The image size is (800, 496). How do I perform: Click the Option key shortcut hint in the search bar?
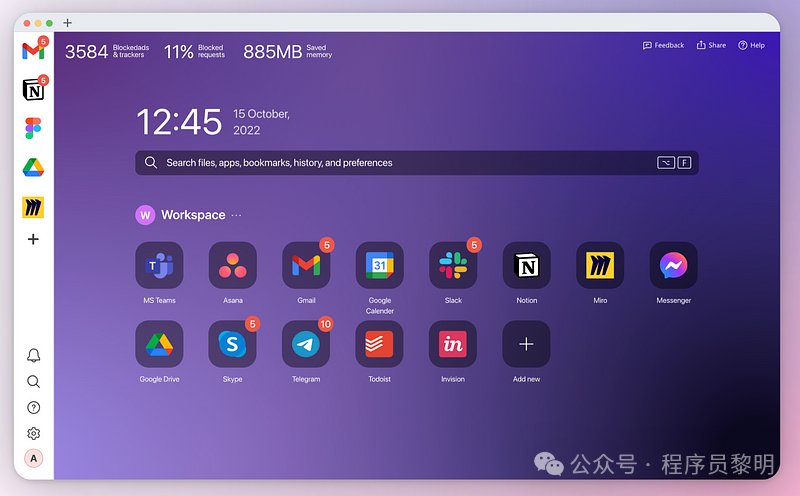click(x=666, y=163)
